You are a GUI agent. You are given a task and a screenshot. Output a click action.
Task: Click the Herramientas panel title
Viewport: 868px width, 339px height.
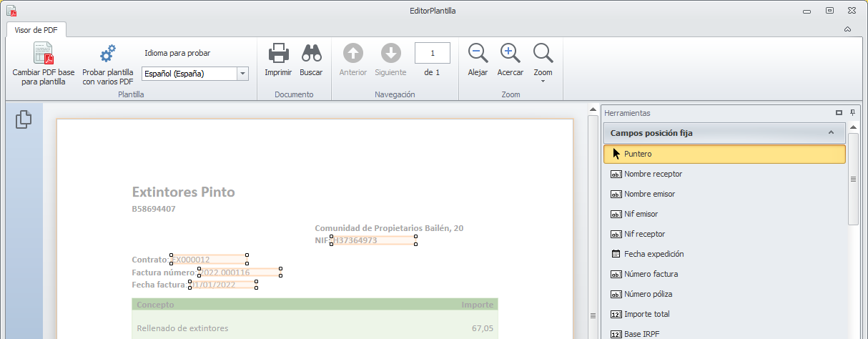tap(627, 113)
